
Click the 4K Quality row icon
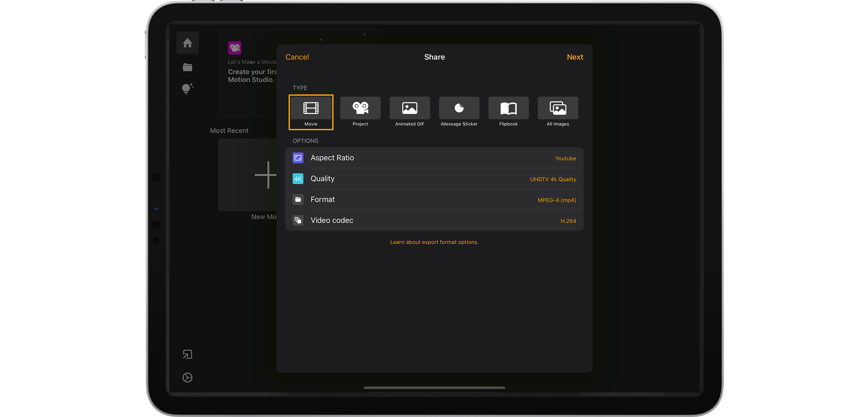click(298, 179)
